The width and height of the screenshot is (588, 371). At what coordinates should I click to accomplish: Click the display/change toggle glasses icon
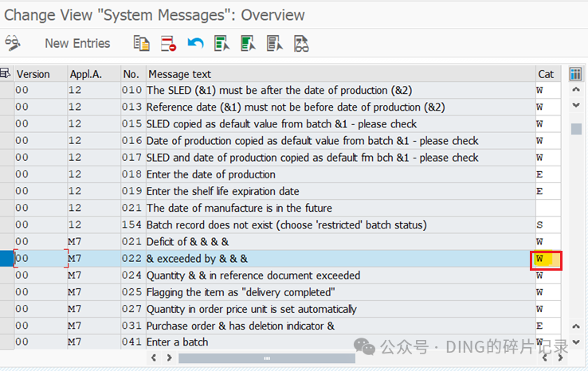pyautogui.click(x=13, y=43)
